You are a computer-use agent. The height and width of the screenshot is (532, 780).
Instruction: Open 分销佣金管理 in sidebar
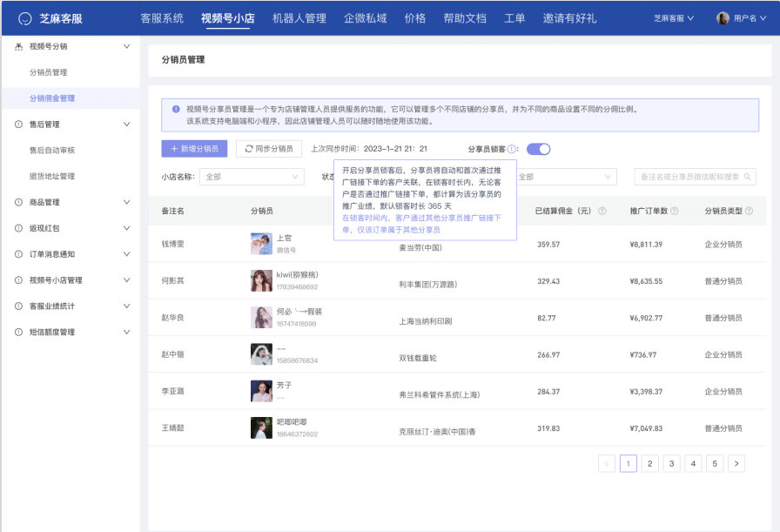click(52, 98)
